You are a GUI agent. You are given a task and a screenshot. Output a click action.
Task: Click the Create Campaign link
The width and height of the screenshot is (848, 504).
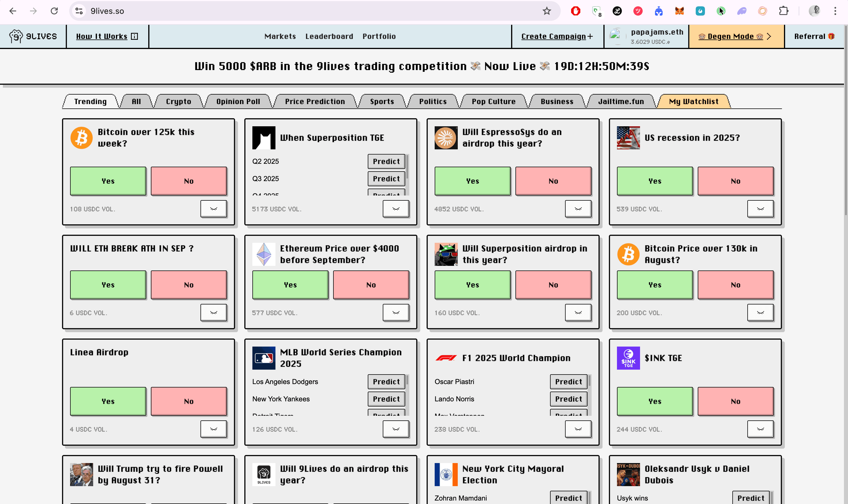tap(557, 36)
